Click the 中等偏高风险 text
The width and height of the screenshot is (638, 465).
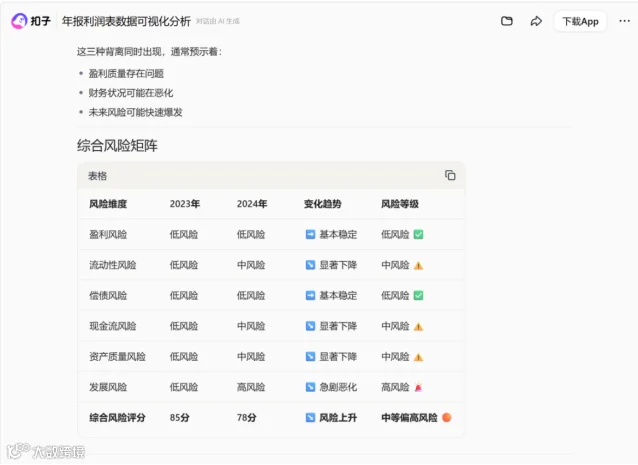coord(409,417)
